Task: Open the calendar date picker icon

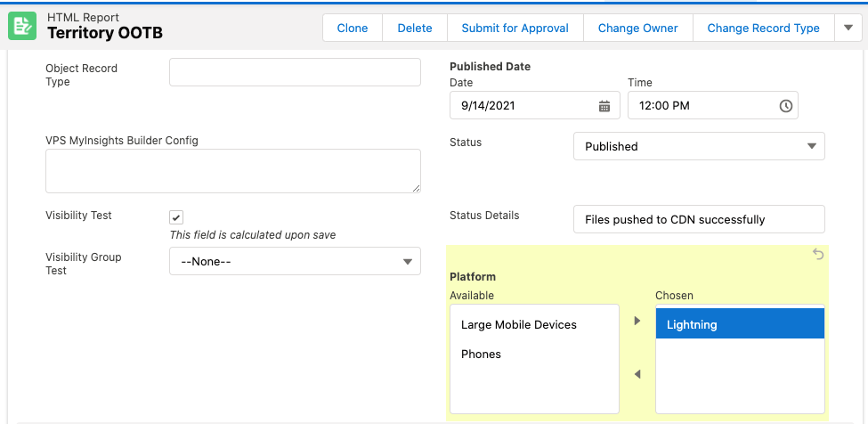Action: tap(604, 106)
